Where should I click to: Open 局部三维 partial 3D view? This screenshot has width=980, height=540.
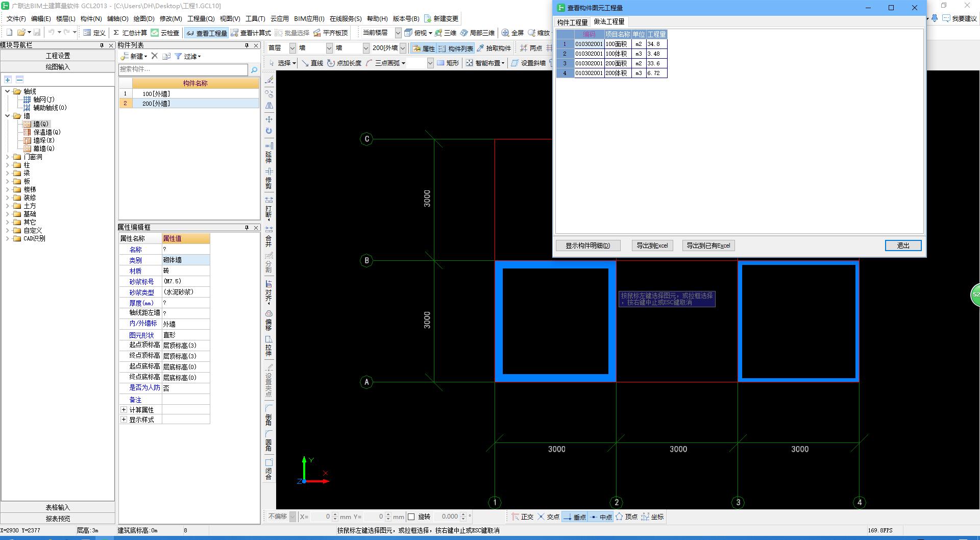click(477, 33)
